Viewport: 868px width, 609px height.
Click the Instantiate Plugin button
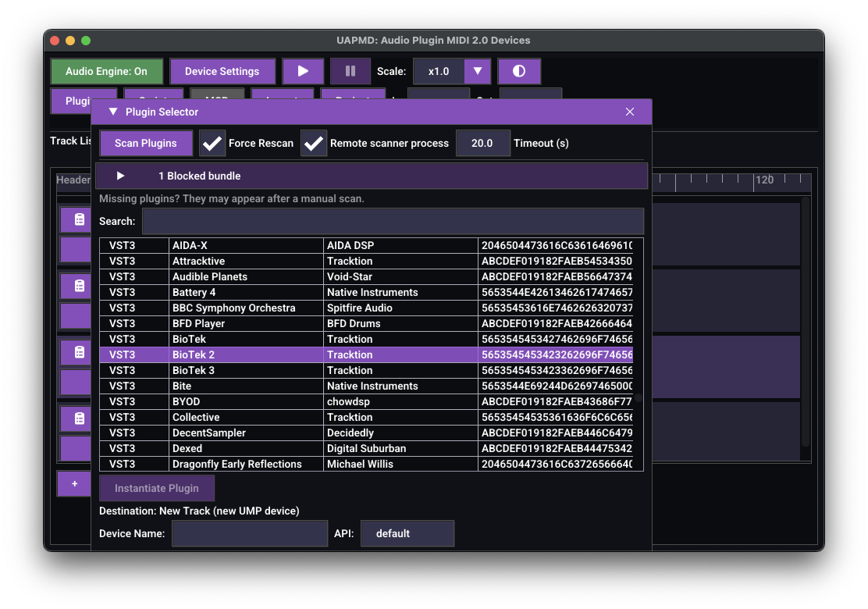point(157,488)
